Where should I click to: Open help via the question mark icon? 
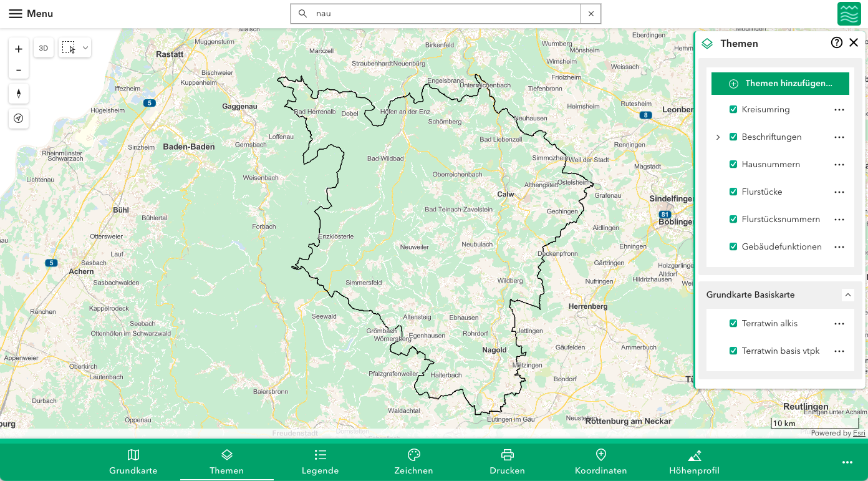pyautogui.click(x=836, y=42)
